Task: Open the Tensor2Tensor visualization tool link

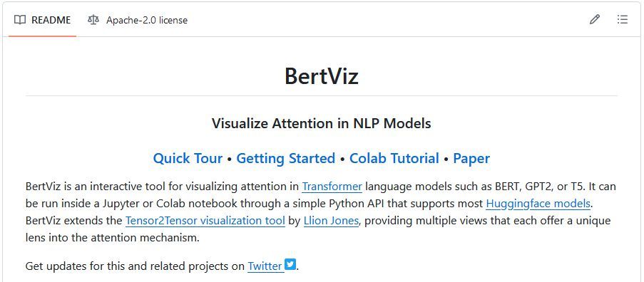Action: click(205, 221)
